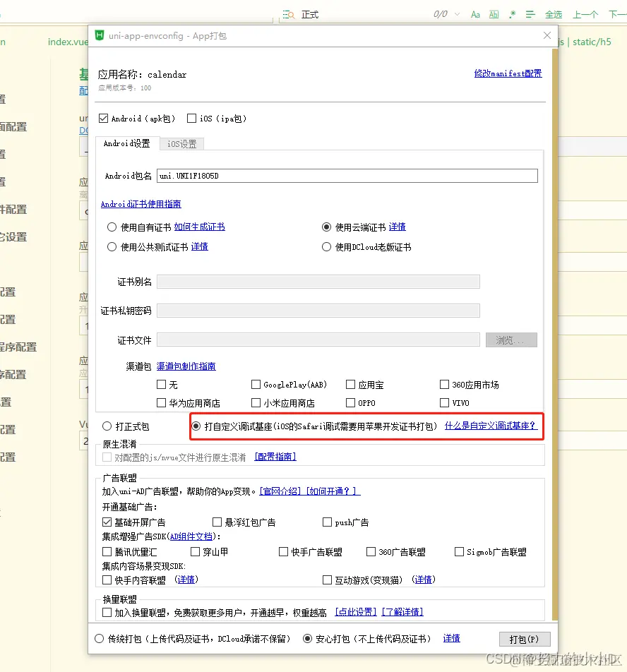Check 360广告联盟 checkbox

371,551
